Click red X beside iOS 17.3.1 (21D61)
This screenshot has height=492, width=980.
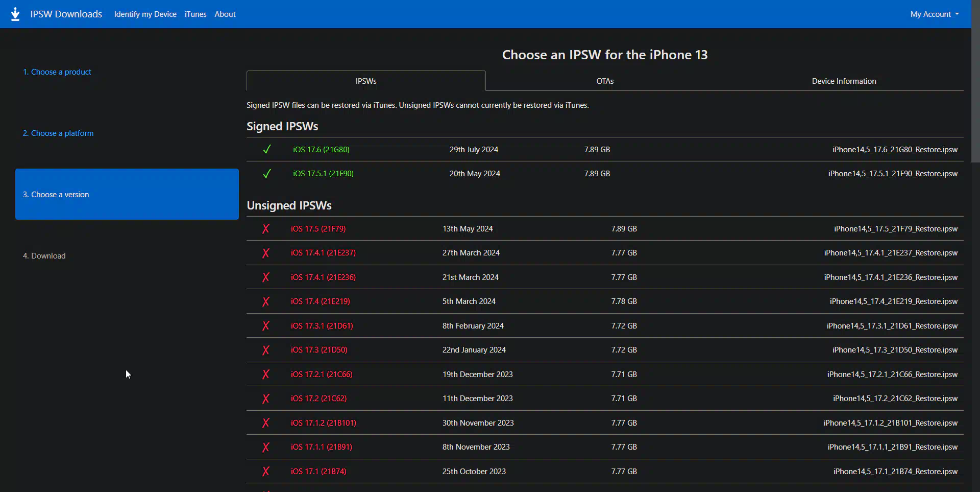click(x=265, y=326)
